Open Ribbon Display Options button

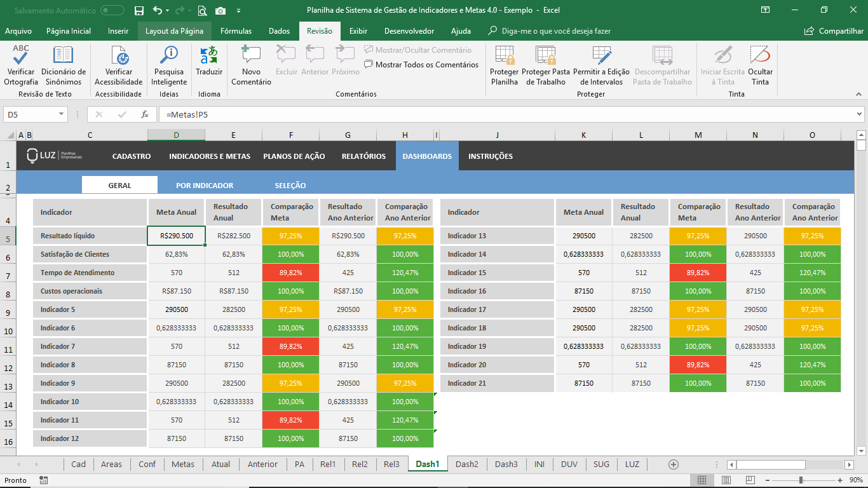tap(766, 10)
